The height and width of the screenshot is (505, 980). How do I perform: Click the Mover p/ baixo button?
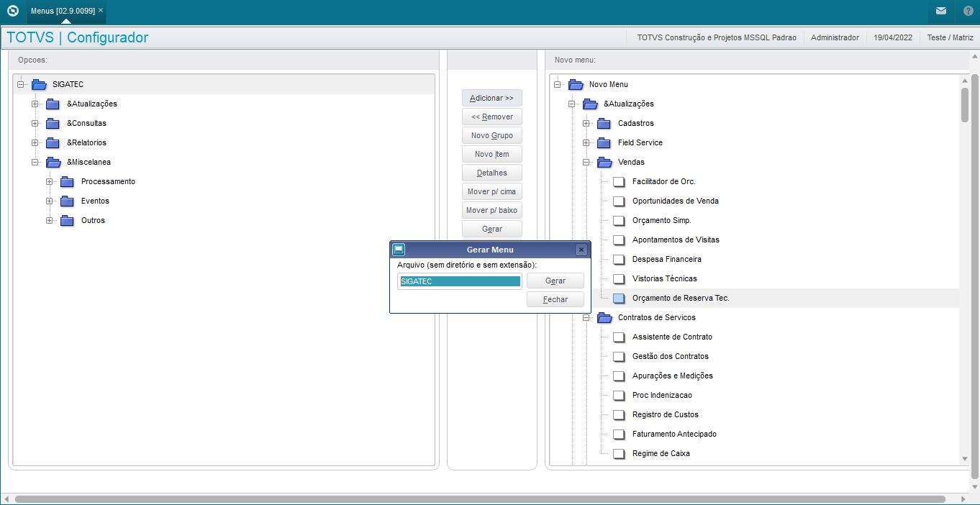(492, 210)
